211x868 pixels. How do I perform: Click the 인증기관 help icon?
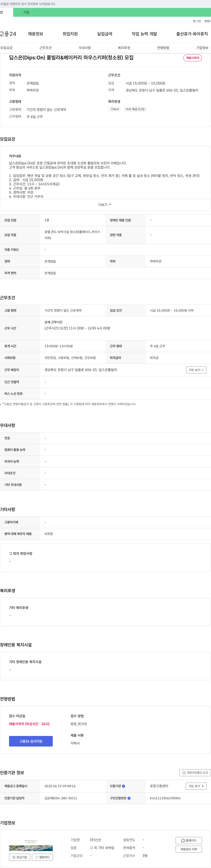[x=124, y=786]
